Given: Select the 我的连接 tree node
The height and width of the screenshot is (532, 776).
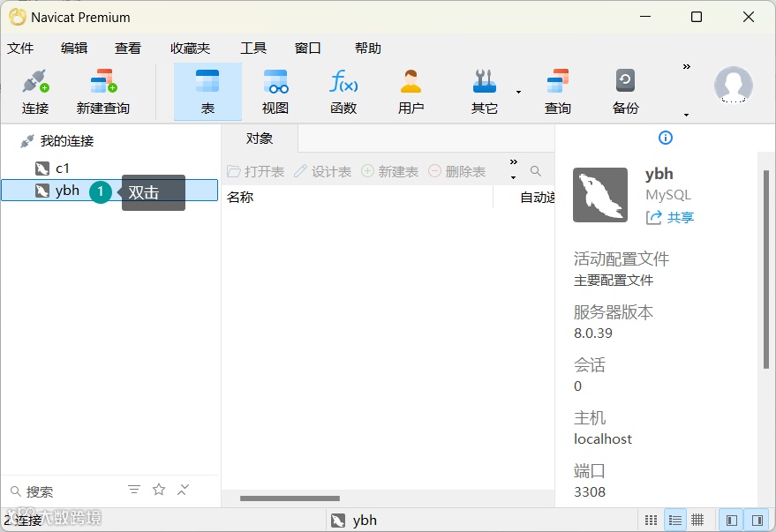Looking at the screenshot, I should [67, 141].
